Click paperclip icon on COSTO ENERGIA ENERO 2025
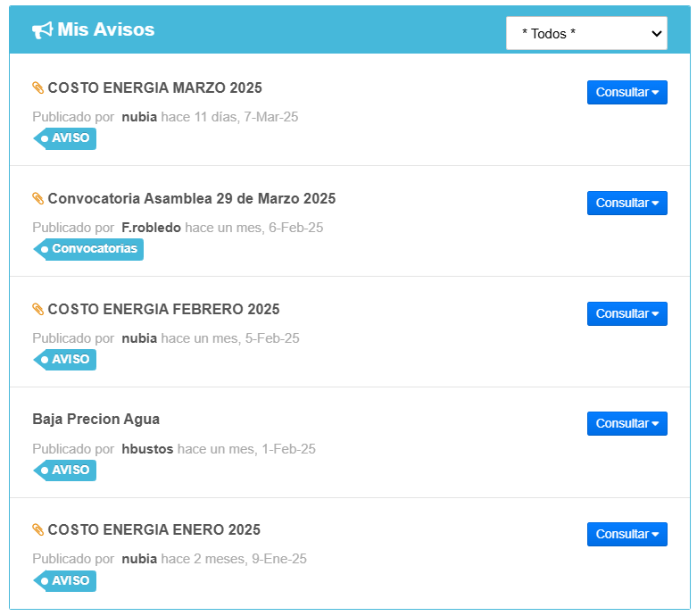The image size is (697, 616). (37, 530)
